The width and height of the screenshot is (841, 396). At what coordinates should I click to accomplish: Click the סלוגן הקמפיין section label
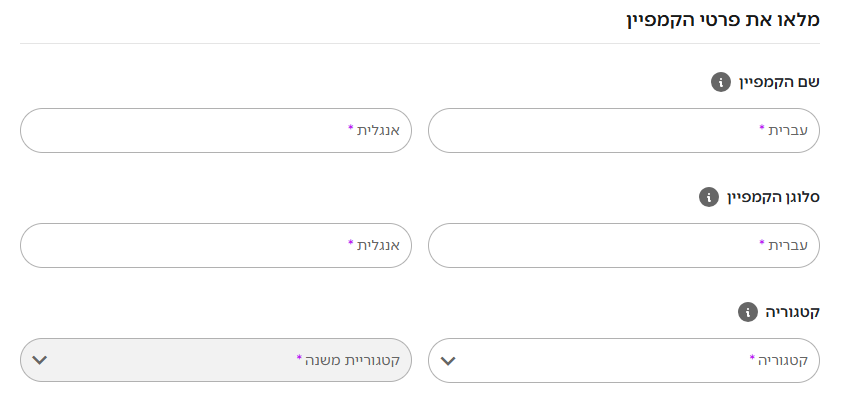[773, 197]
